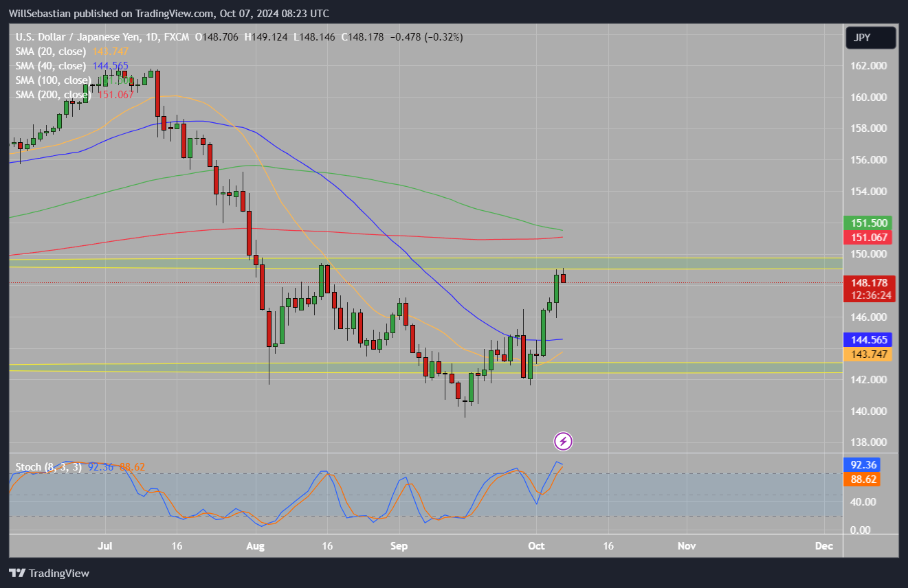Viewport: 908px width, 588px height.
Task: Click the Nov label on time axis
Action: (x=687, y=546)
